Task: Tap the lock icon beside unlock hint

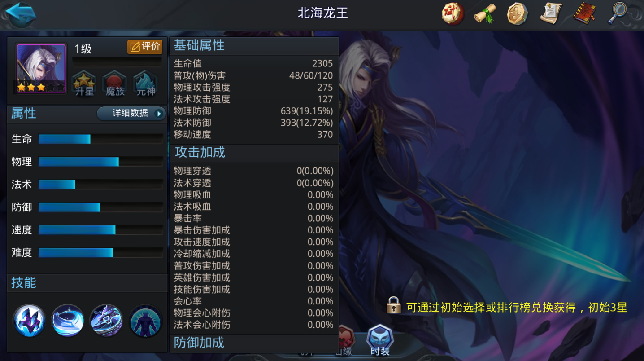Action: 393,305
